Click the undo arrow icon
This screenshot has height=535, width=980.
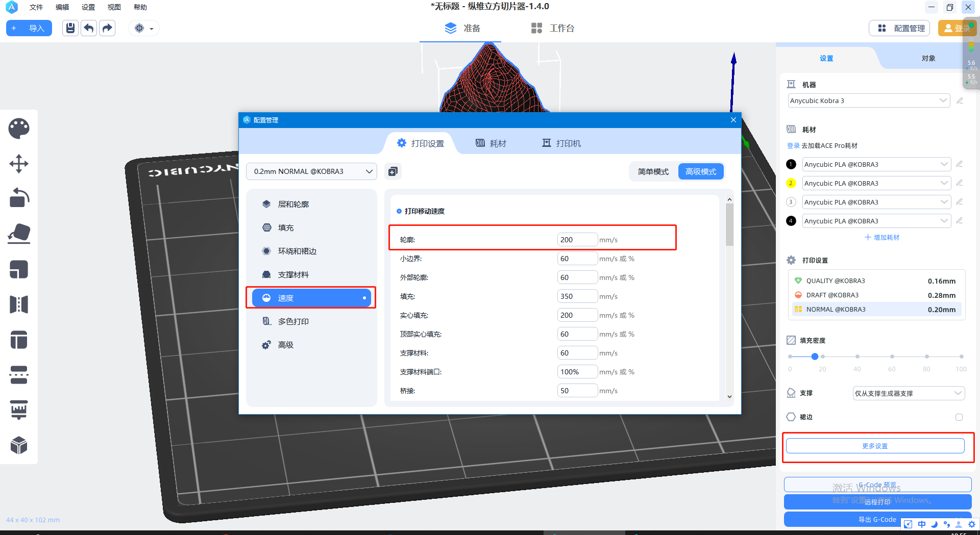click(89, 28)
